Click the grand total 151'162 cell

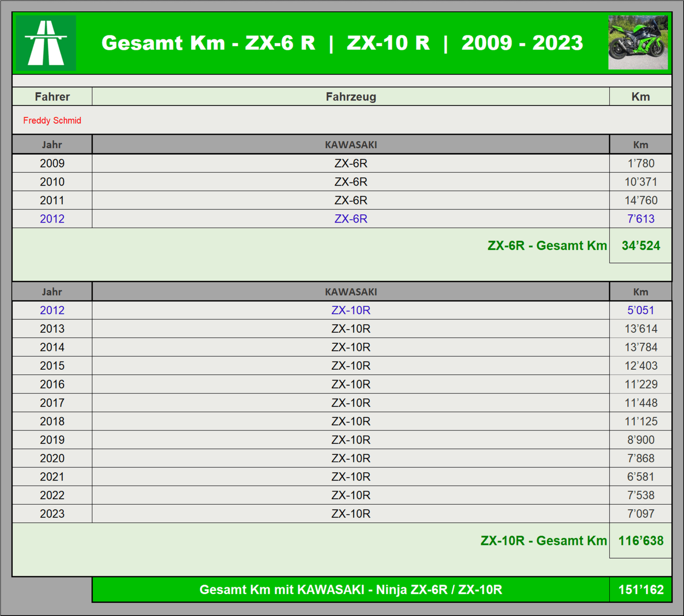[641, 590]
